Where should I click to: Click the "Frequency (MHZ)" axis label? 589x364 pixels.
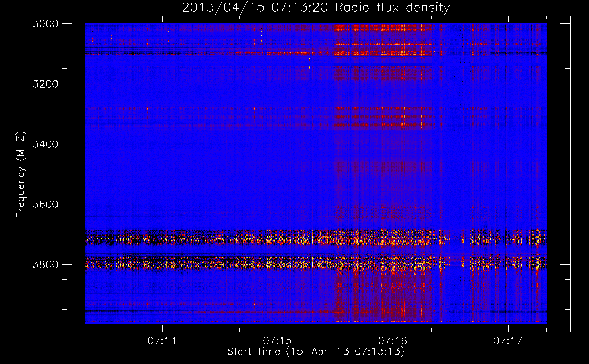tap(21, 175)
